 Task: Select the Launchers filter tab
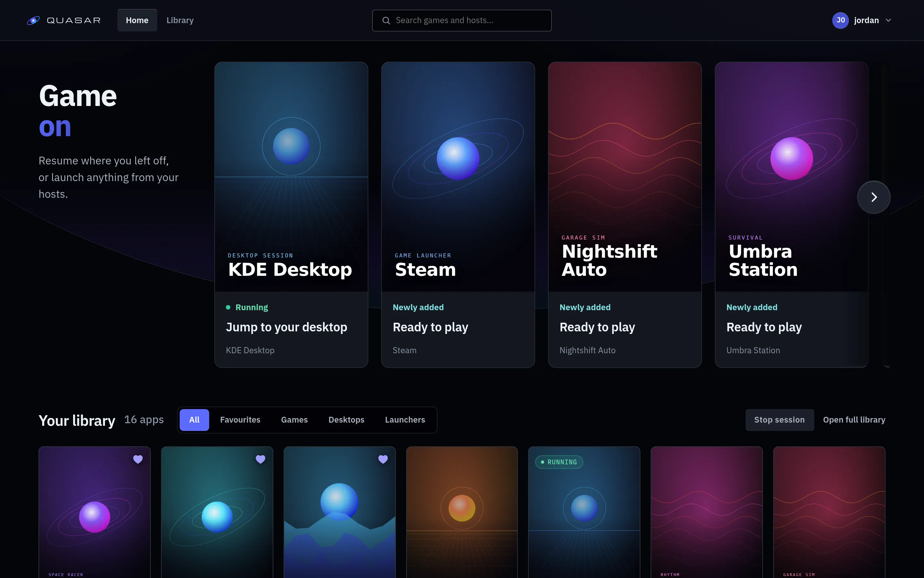pos(405,420)
